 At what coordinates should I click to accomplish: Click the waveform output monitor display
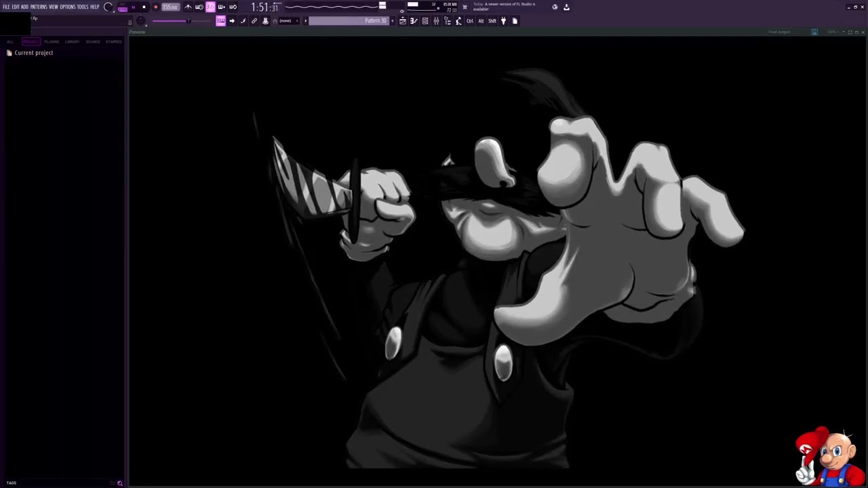coord(331,7)
